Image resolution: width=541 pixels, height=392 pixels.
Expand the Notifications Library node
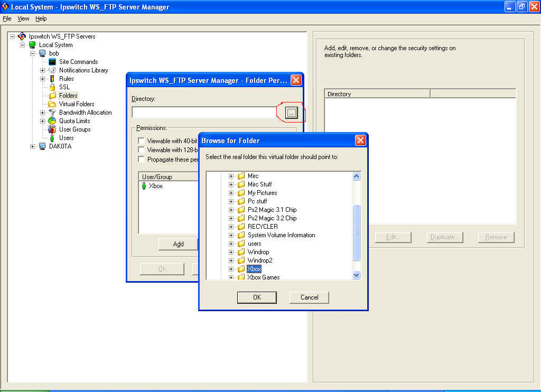pos(42,70)
